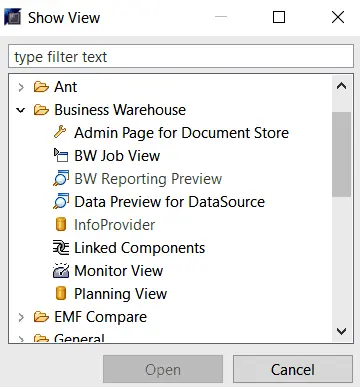Click the Monitor View gauge icon

pyautogui.click(x=61, y=270)
